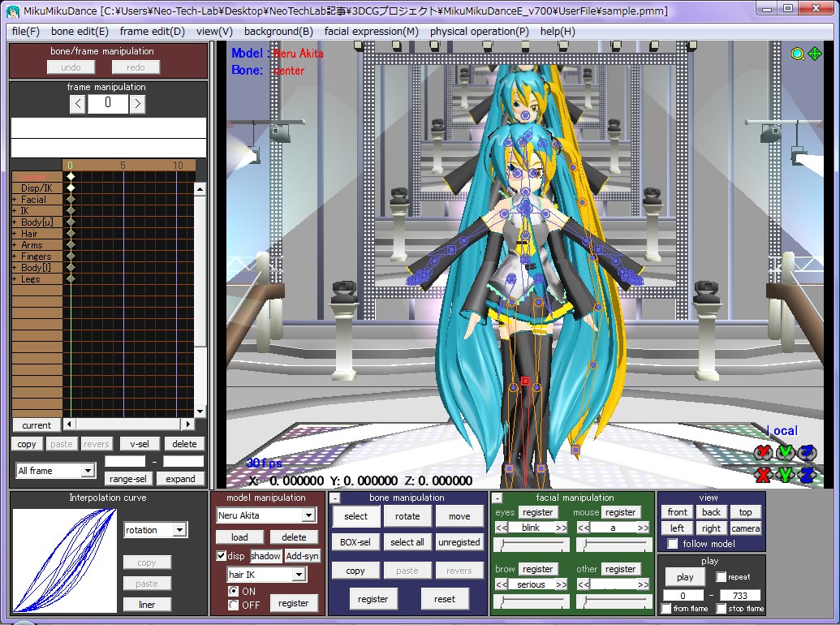Go to previous frame with left arrow
Screen dimensions: 840x625
click(78, 103)
